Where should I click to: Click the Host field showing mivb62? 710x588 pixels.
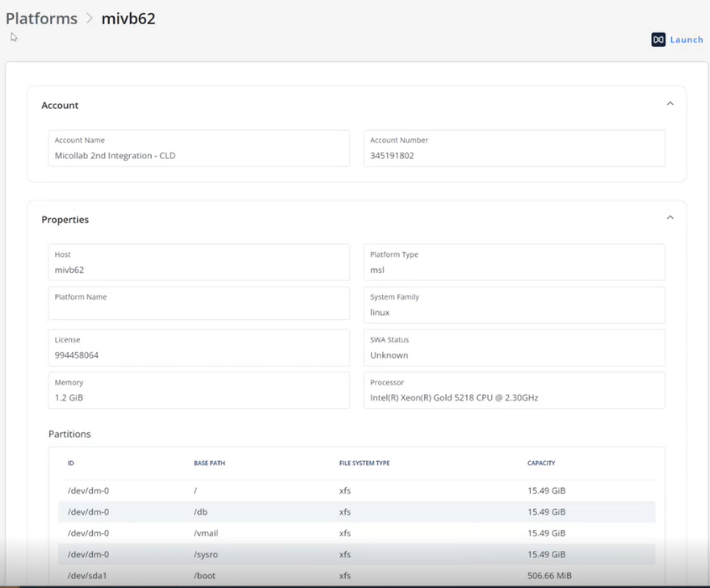pyautogui.click(x=199, y=262)
